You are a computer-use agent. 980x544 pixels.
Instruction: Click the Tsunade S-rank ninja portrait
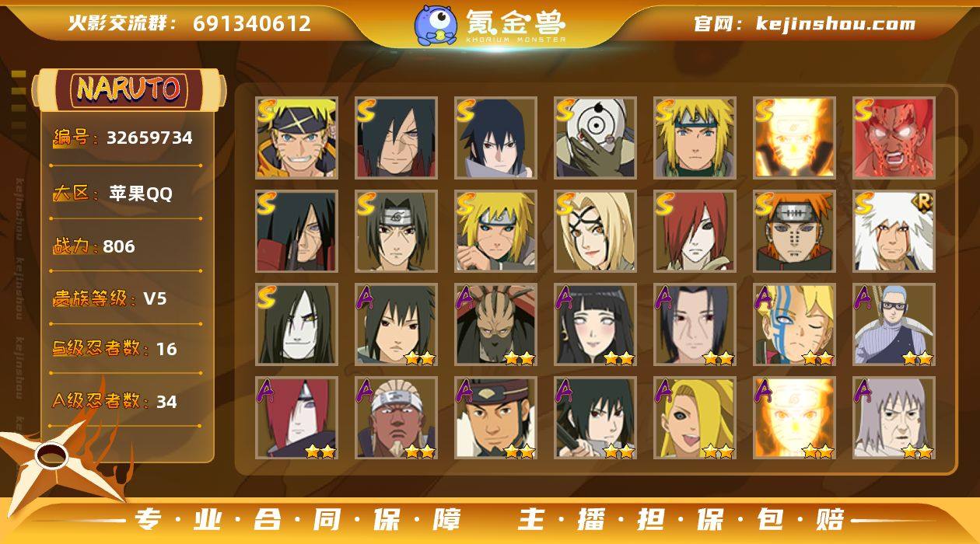point(595,231)
